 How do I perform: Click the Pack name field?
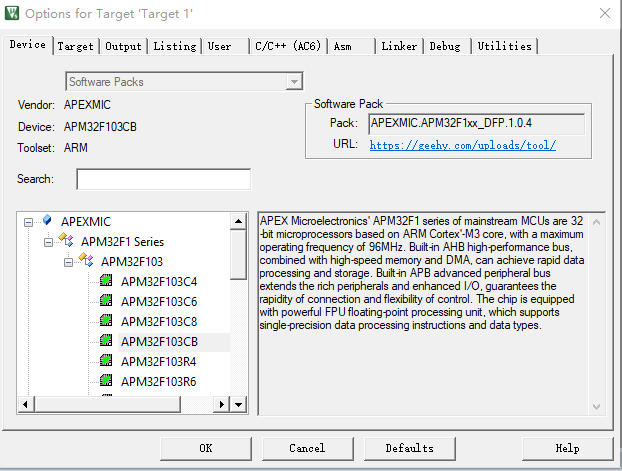pyautogui.click(x=476, y=123)
